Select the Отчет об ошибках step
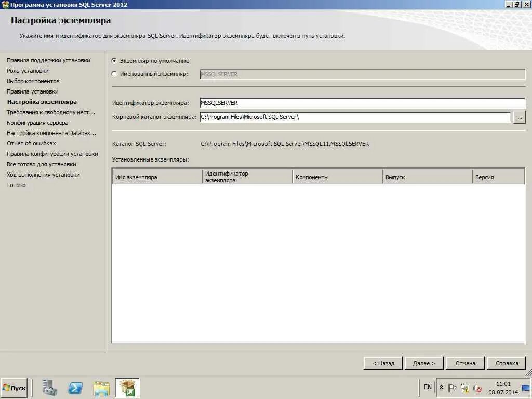532x399 pixels. click(31, 143)
